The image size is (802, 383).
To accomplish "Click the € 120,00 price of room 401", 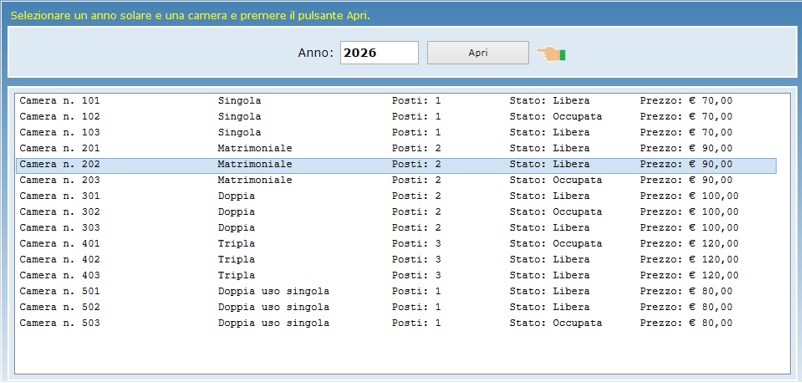I will point(714,244).
